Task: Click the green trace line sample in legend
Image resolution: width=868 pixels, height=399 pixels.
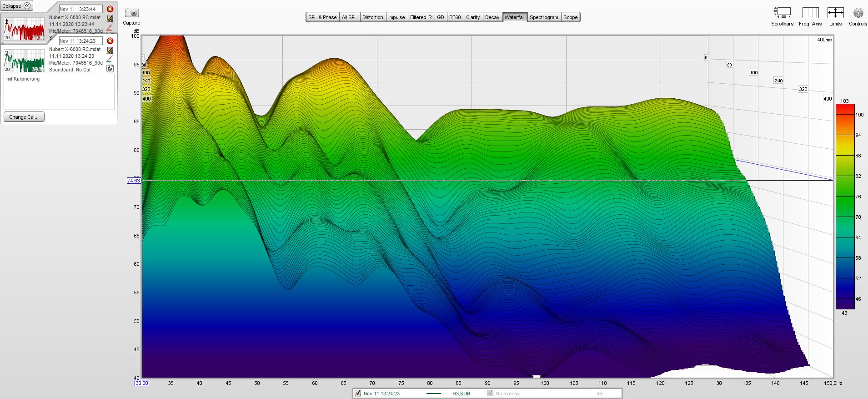Action: 434,394
